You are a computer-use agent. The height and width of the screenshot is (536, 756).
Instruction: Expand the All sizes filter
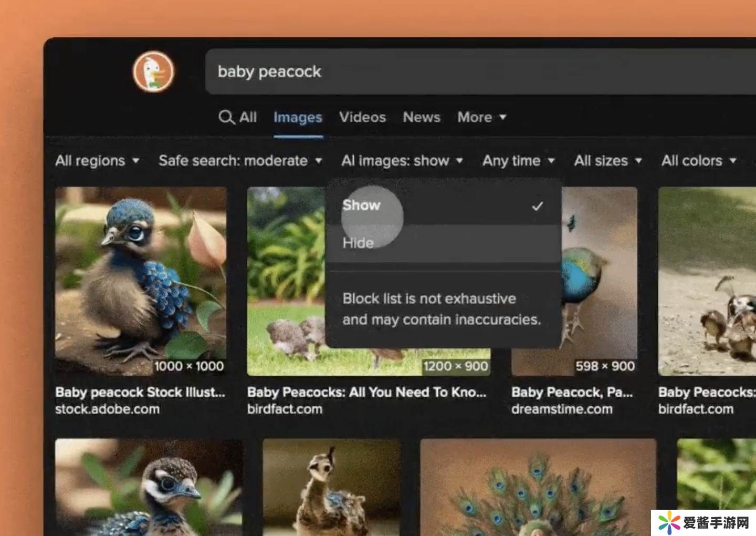click(x=607, y=161)
